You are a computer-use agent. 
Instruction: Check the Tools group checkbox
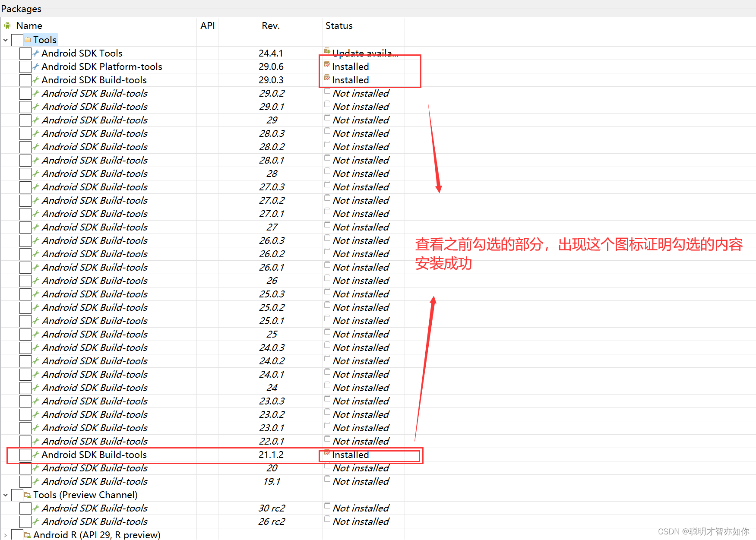17,40
